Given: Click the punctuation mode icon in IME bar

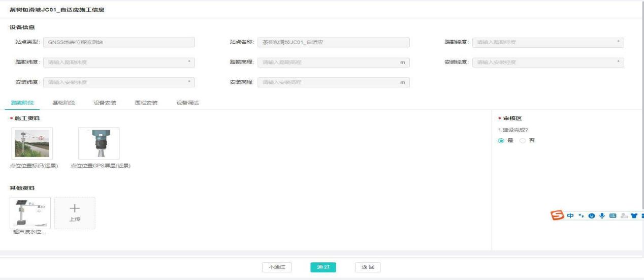Looking at the screenshot, I should tap(582, 215).
